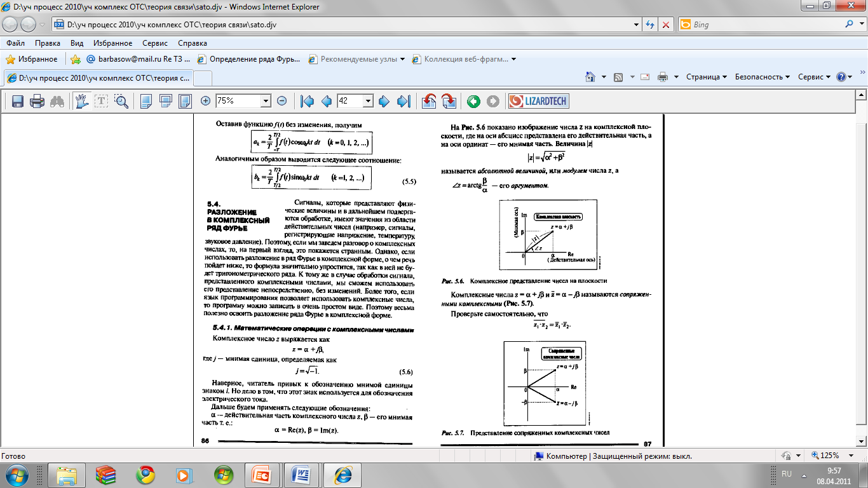Open the 125% zoom level in status bar
This screenshot has height=488, width=868.
[x=833, y=456]
